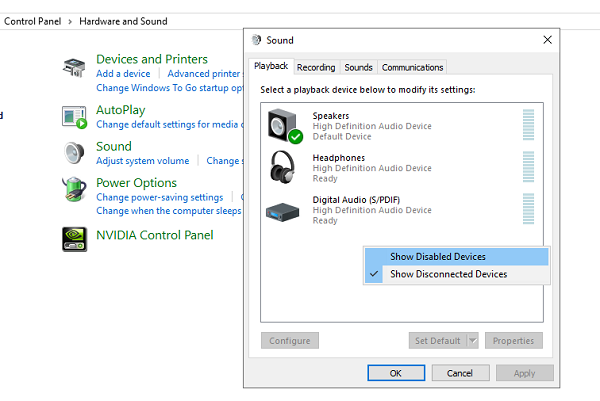600x401 pixels.
Task: Select the Digital Audio (S/PDIF) device icon
Action: pos(282,209)
